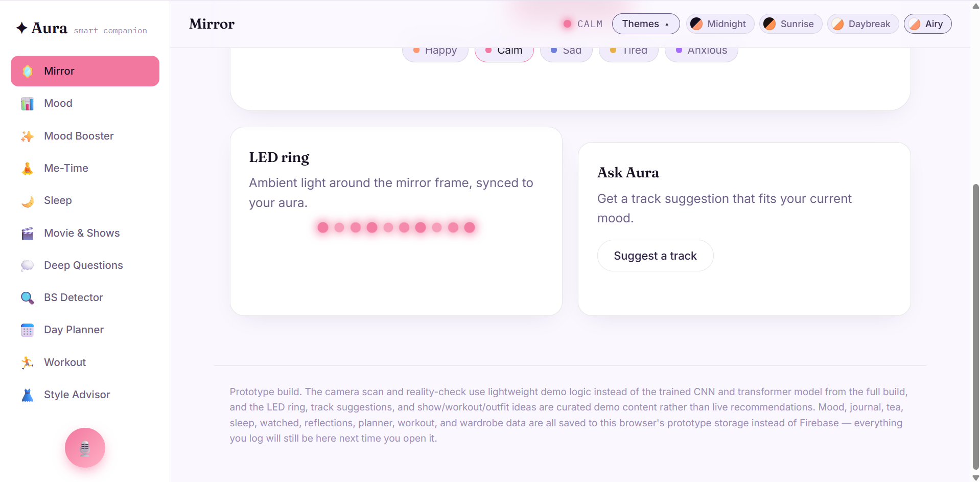
Task: Click the Mood bar chart icon
Action: [x=27, y=104]
